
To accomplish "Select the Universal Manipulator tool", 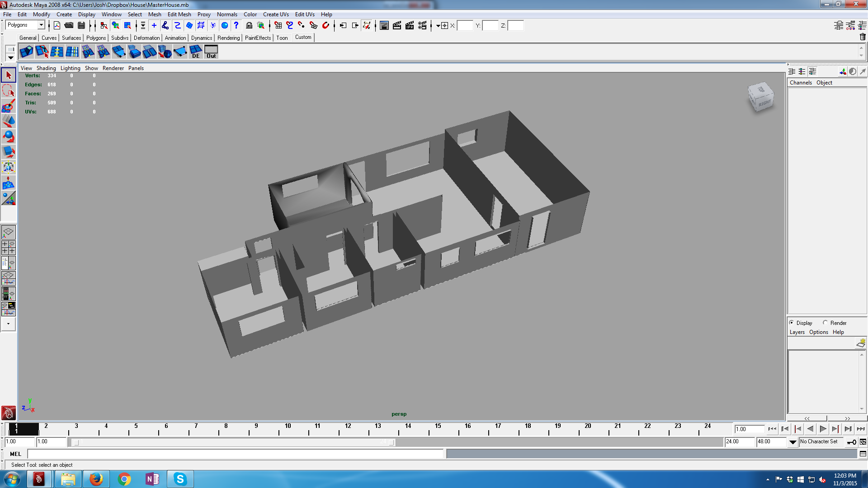I will [9, 167].
